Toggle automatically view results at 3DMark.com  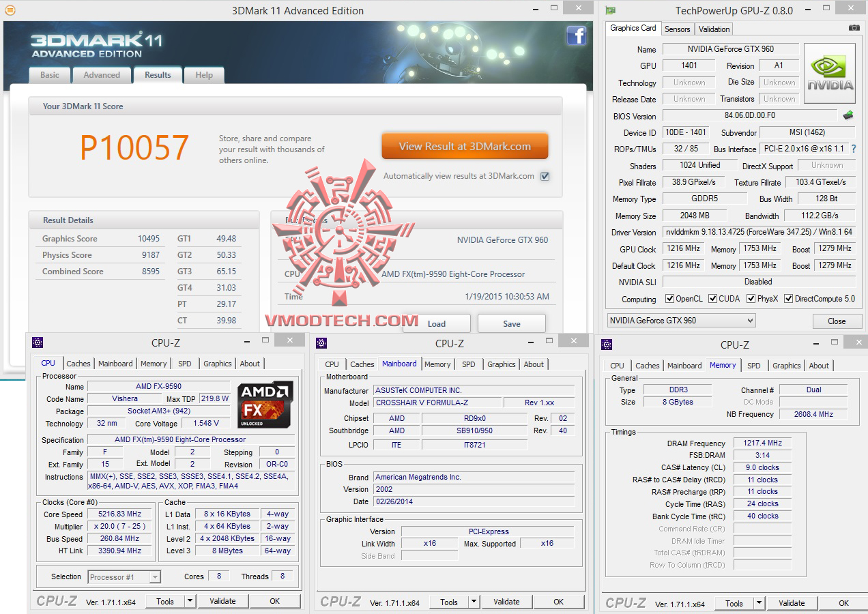tap(545, 176)
